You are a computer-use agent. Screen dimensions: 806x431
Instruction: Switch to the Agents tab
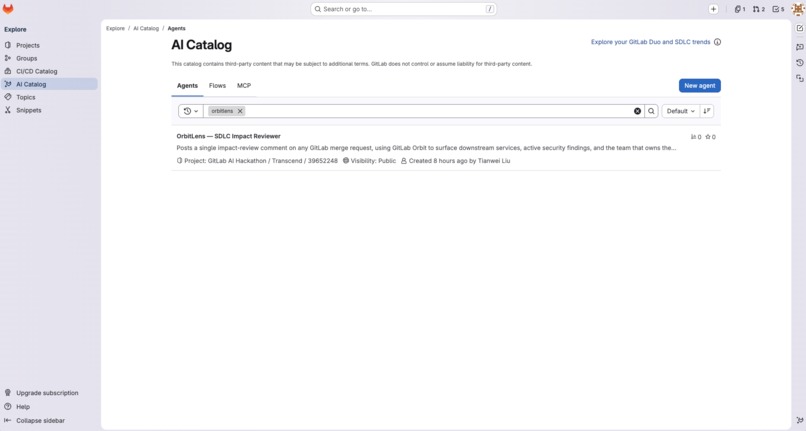[x=187, y=86]
